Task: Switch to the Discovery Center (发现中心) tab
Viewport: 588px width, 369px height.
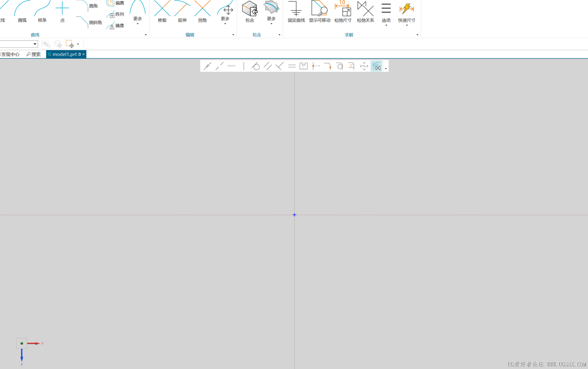Action: 10,54
